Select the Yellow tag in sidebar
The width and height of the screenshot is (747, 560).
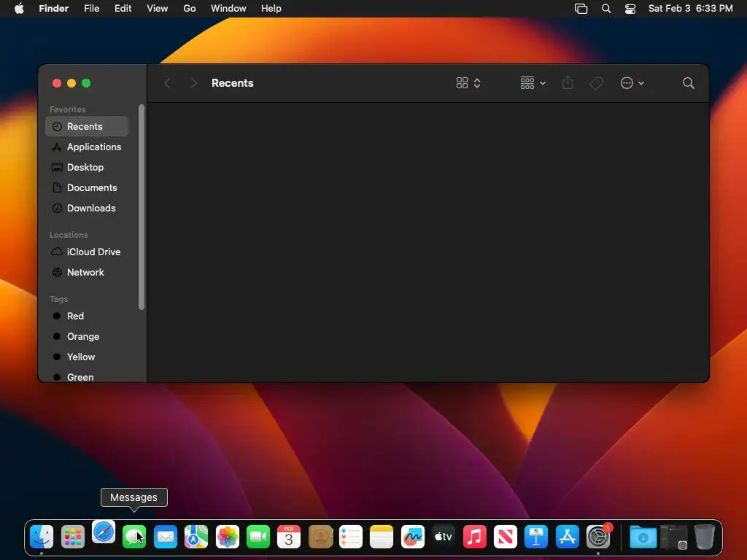87,357
